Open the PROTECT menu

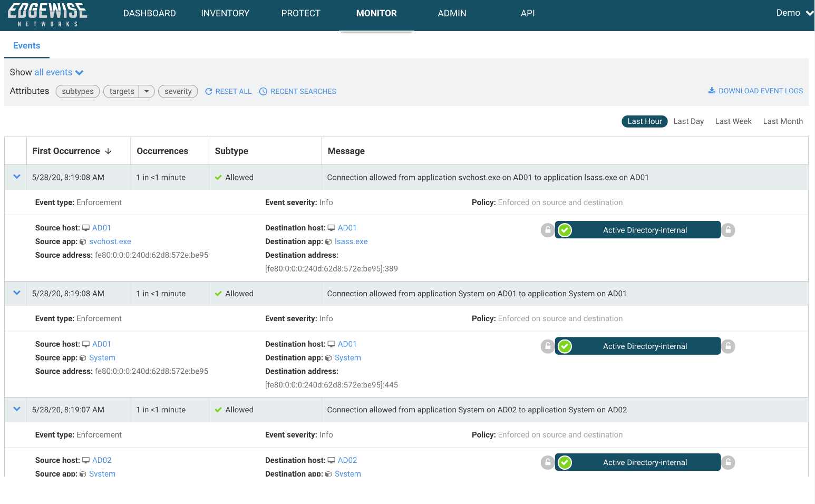(x=301, y=13)
